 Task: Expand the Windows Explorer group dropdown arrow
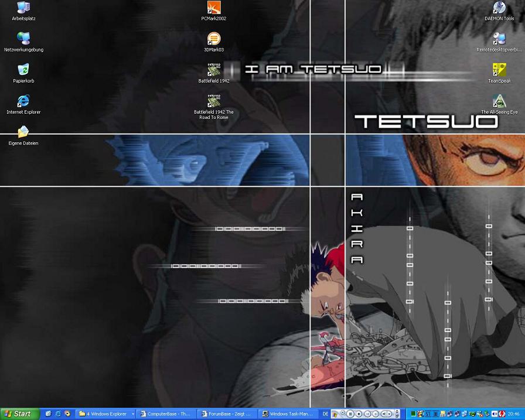[x=133, y=414]
